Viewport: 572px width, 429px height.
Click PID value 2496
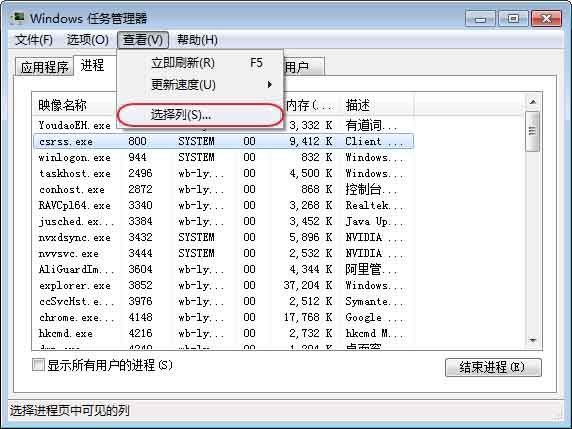click(x=140, y=173)
